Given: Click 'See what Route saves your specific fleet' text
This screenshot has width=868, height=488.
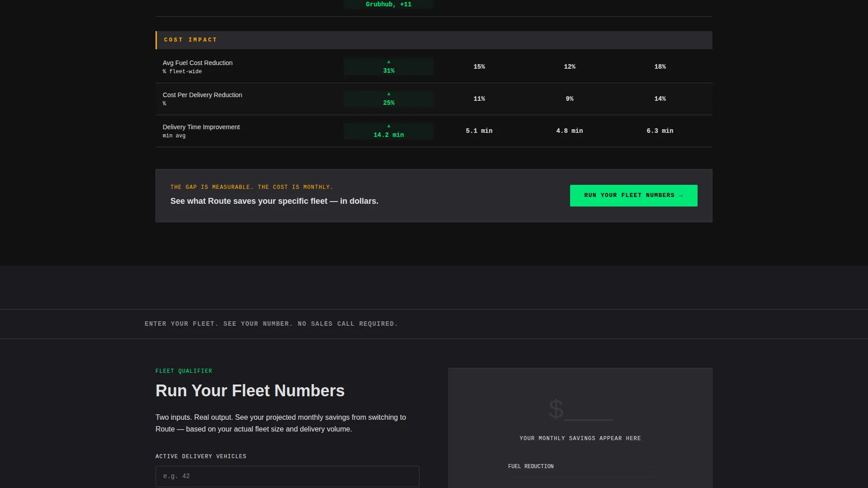Looking at the screenshot, I should pos(274,201).
